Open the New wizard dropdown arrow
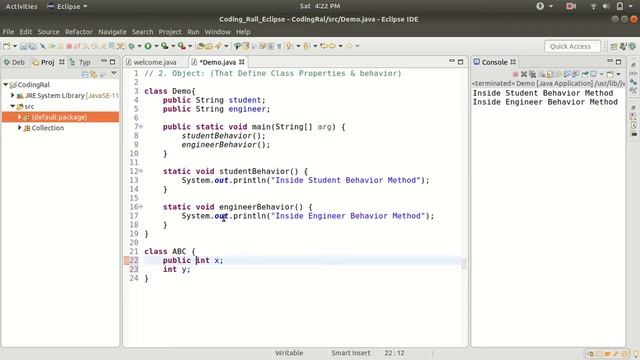This screenshot has height=360, width=640. [15, 46]
